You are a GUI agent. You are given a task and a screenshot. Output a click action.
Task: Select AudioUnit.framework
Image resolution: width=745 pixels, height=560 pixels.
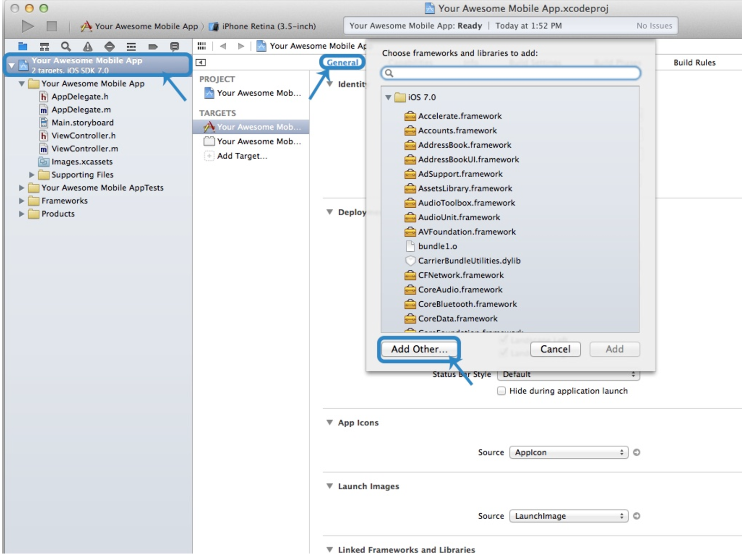[459, 217]
